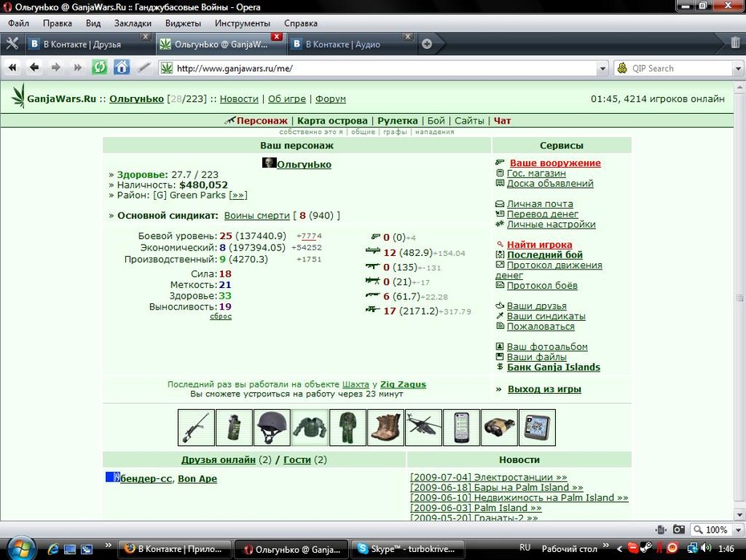Click Opera's panels wrench icon
746x560 pixels.
tap(12, 44)
